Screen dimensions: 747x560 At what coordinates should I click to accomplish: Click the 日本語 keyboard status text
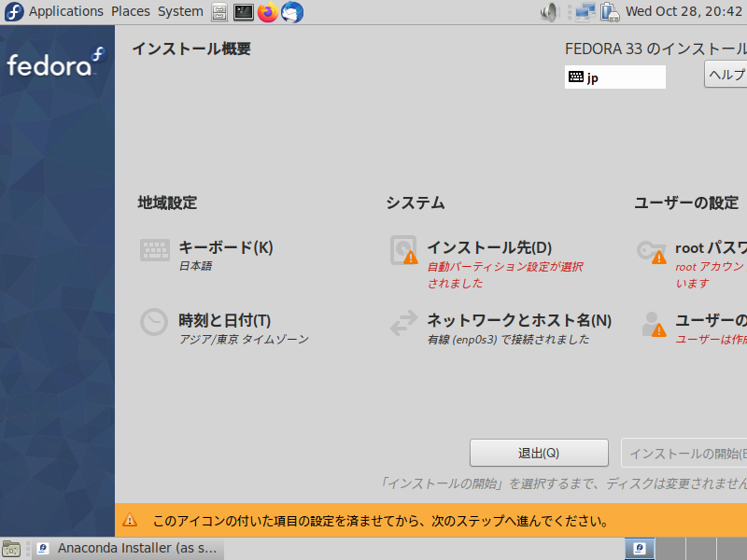(x=195, y=266)
